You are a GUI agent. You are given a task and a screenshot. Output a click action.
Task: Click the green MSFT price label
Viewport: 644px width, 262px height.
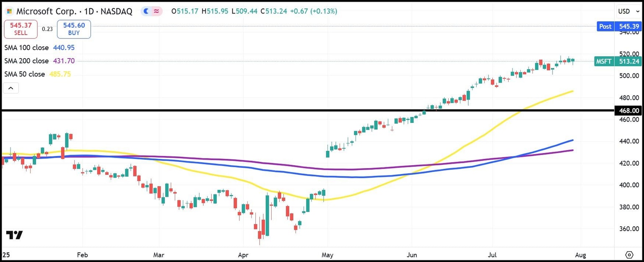pyautogui.click(x=604, y=61)
